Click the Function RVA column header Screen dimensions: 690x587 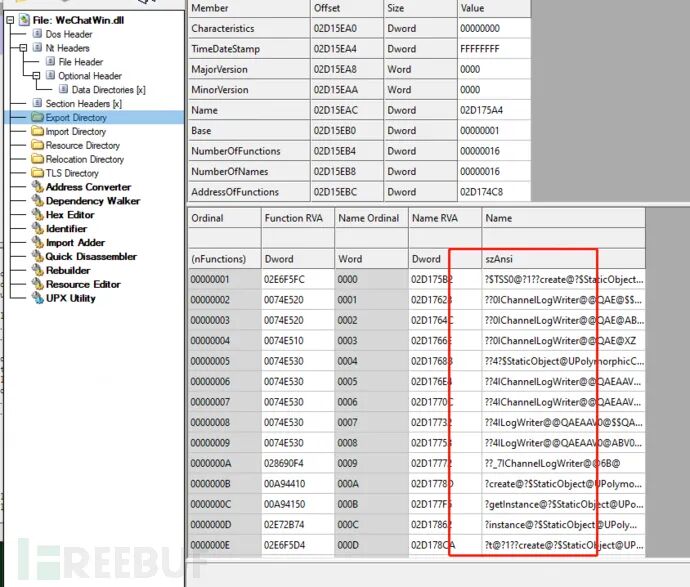point(297,218)
